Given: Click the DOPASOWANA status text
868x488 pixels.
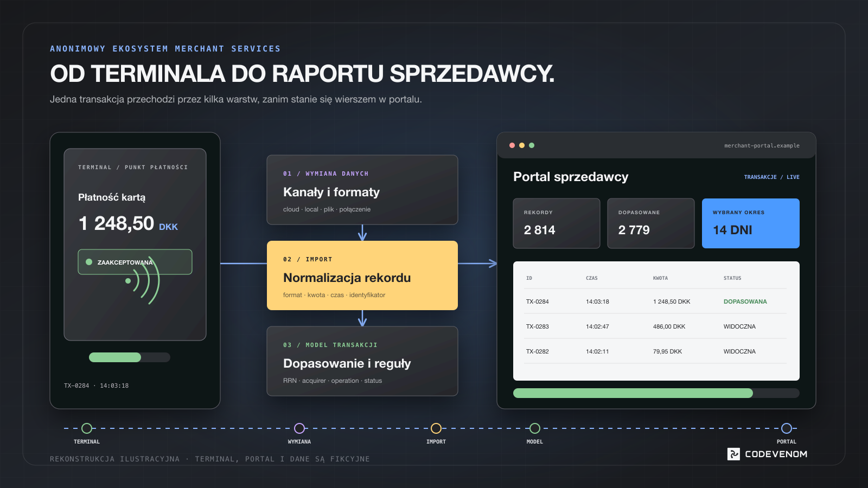Looking at the screenshot, I should click(x=745, y=301).
